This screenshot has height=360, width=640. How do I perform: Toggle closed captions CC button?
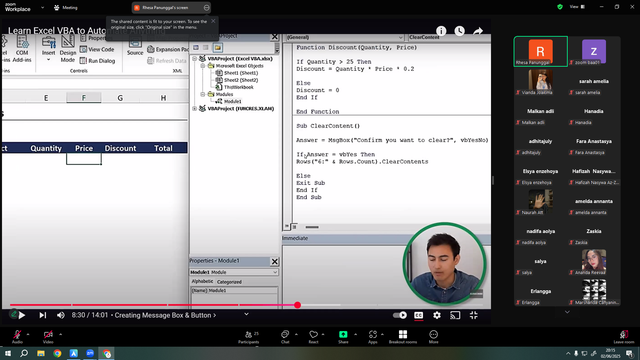418,315
